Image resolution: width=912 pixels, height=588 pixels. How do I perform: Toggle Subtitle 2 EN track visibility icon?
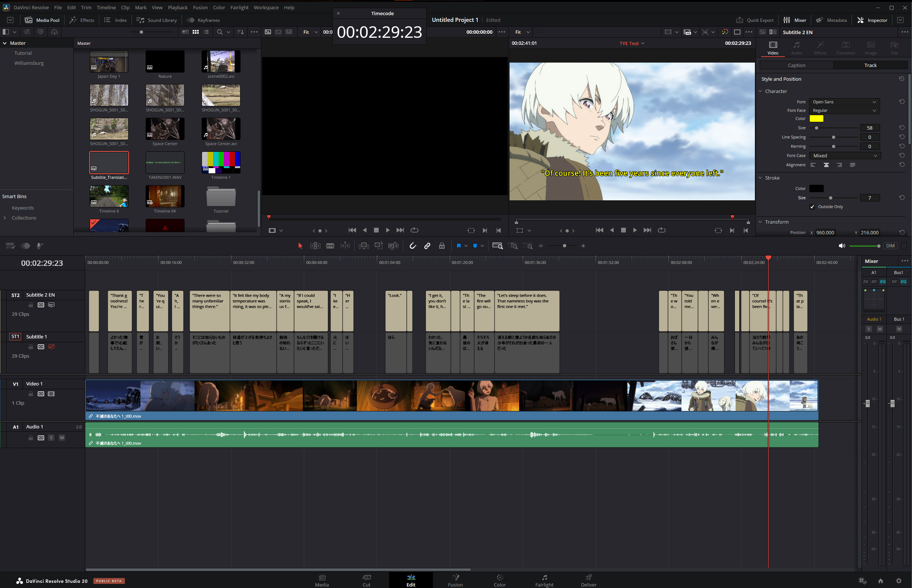pyautogui.click(x=51, y=305)
